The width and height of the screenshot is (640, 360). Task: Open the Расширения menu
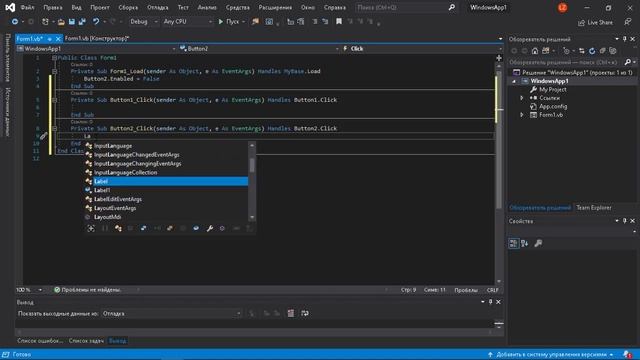[275, 7]
